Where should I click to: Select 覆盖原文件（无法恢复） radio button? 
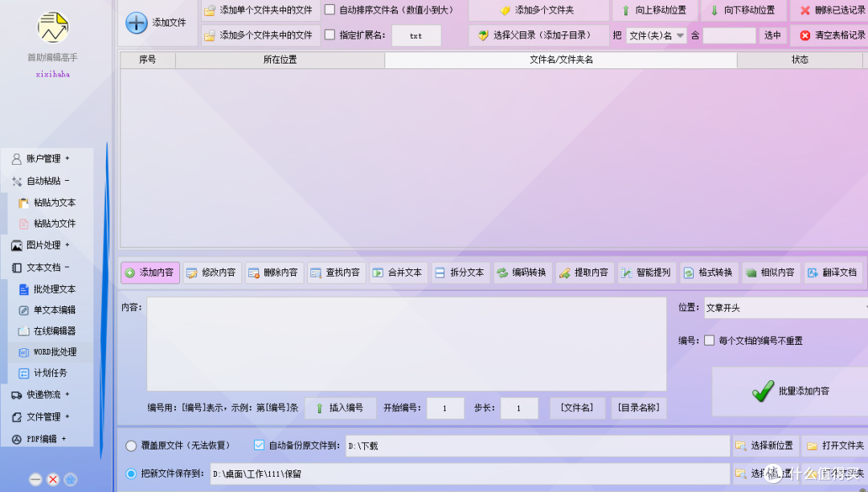click(x=131, y=445)
